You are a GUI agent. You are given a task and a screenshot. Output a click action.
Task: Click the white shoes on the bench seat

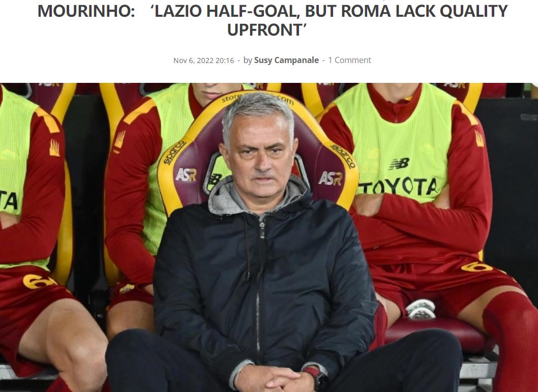(421, 309)
